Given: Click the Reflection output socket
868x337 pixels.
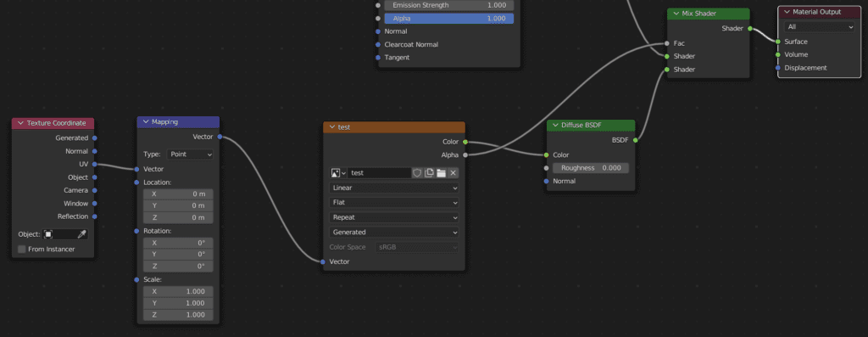Looking at the screenshot, I should pos(95,216).
